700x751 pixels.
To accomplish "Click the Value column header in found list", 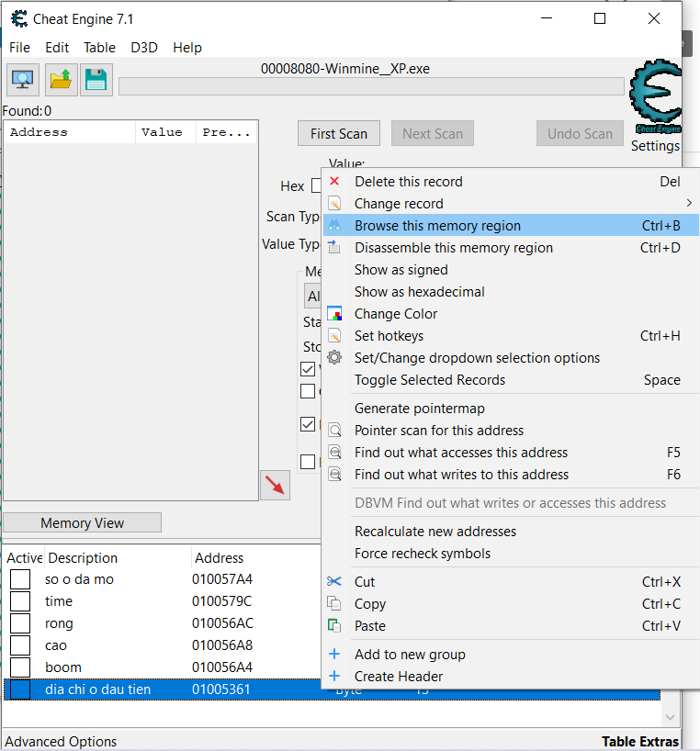I will point(165,132).
